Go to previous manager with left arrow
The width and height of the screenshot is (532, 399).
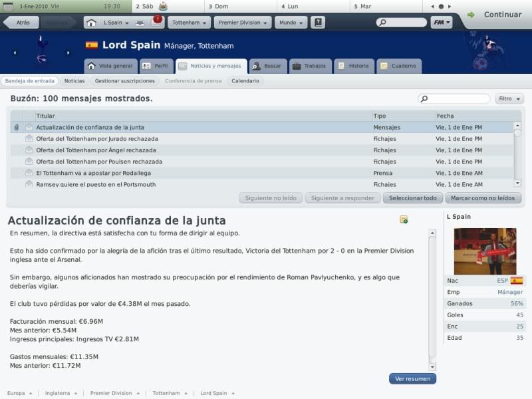[x=15, y=53]
